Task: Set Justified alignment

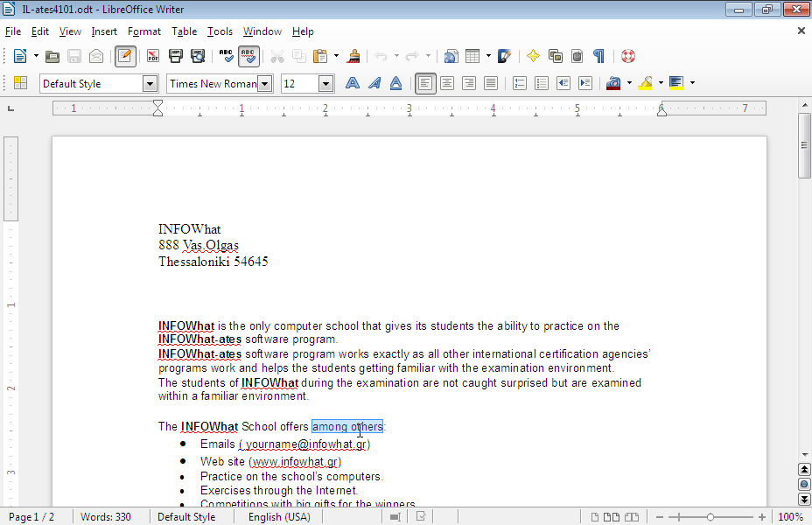Action: (490, 83)
